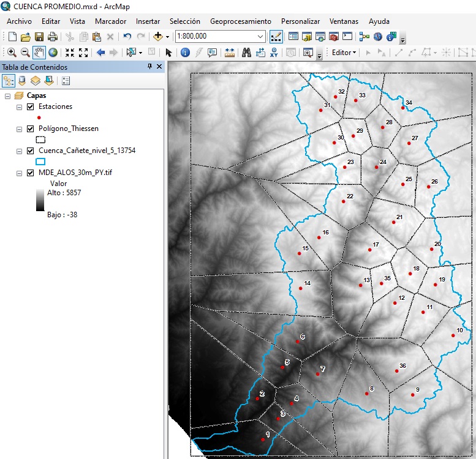The height and width of the screenshot is (459, 476).
Task: Open the Editor Toolbar icon
Action: [276, 37]
